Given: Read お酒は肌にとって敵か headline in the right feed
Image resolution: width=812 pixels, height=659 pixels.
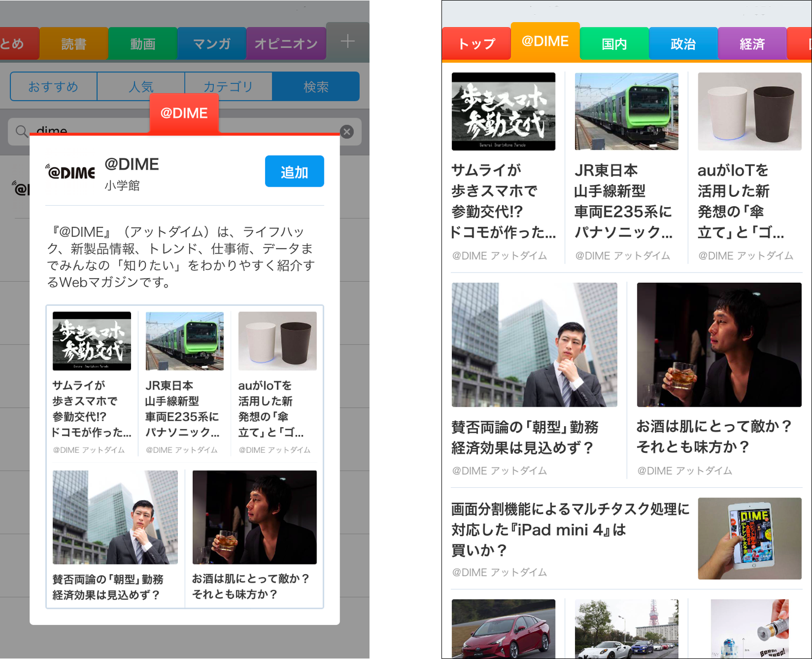Looking at the screenshot, I should click(714, 436).
